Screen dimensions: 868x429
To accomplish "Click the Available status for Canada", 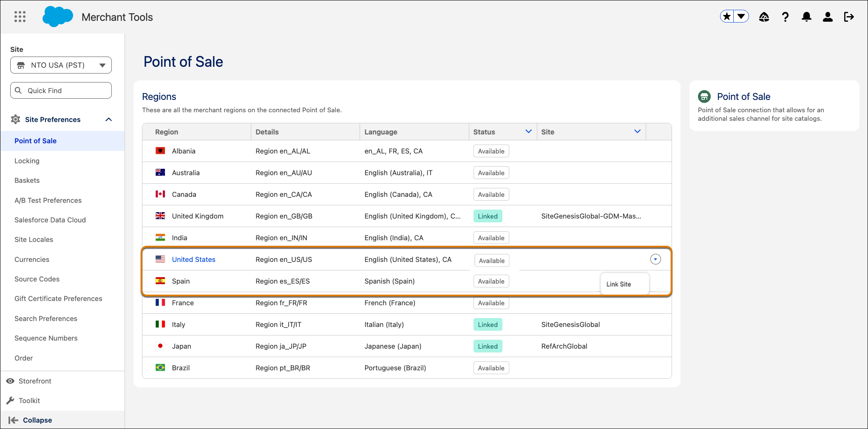I will (x=491, y=194).
